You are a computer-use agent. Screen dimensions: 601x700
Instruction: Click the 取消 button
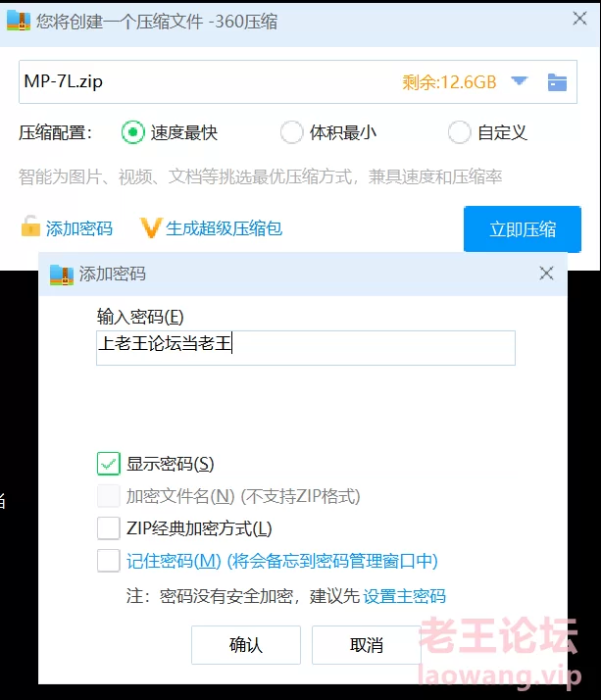coord(367,645)
